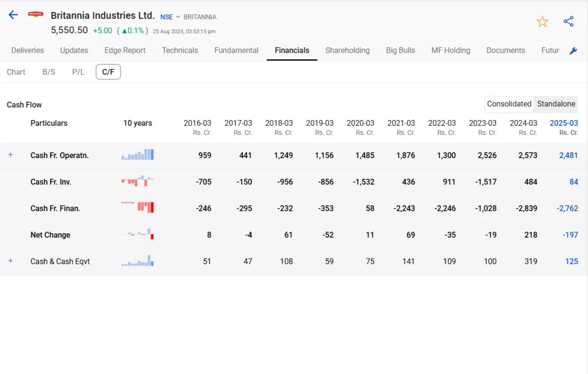This screenshot has width=588, height=374.
Task: Click the Cash Fr. Finan. row label
Action: click(55, 209)
